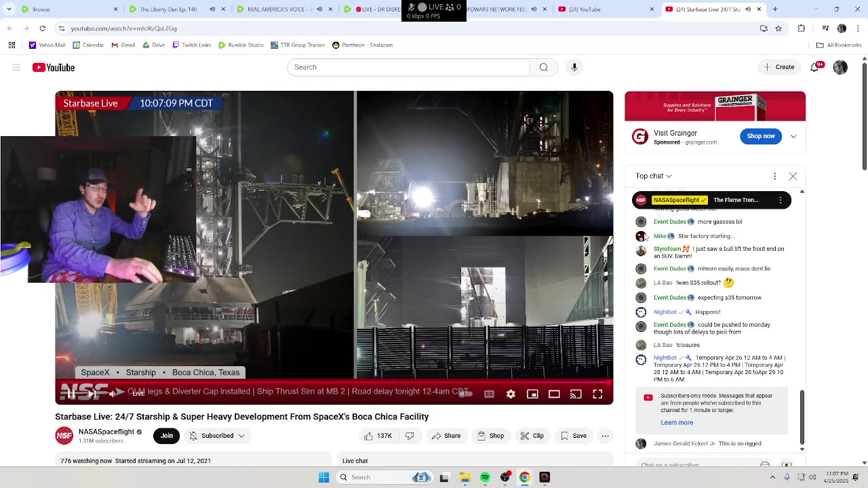The width and height of the screenshot is (868, 488).
Task: Pause the live video
Action: click(x=71, y=394)
